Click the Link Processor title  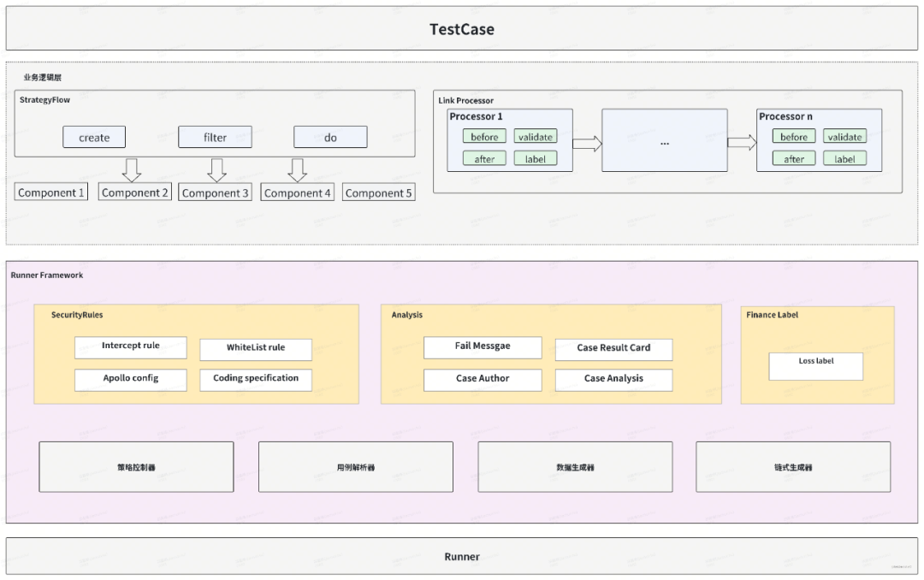pyautogui.click(x=465, y=100)
